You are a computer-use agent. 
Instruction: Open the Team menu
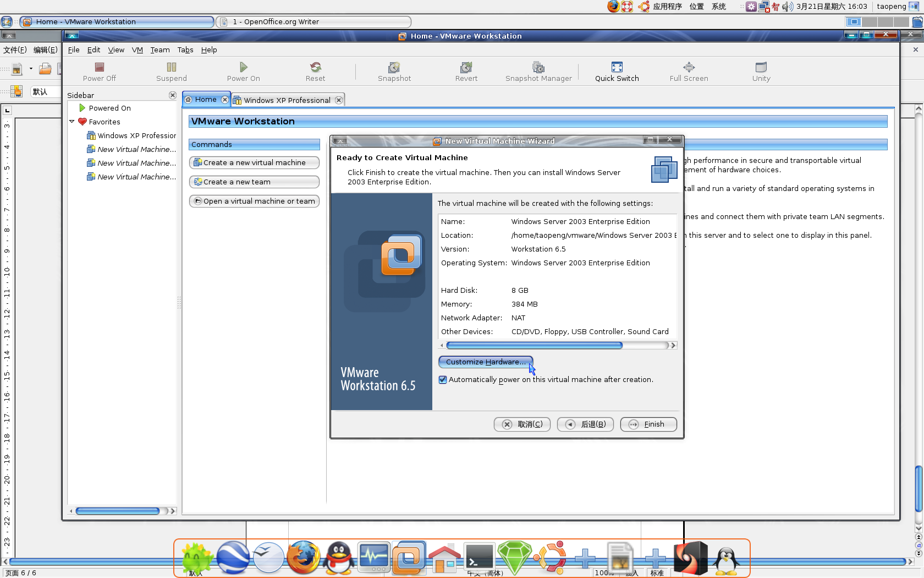(160, 50)
